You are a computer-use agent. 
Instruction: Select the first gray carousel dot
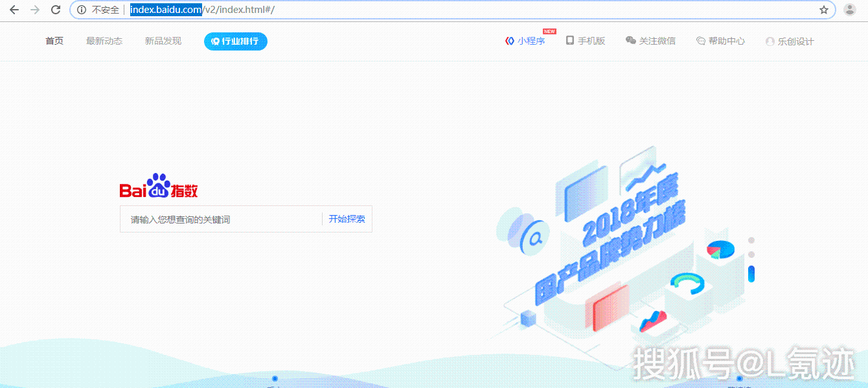[x=751, y=240]
